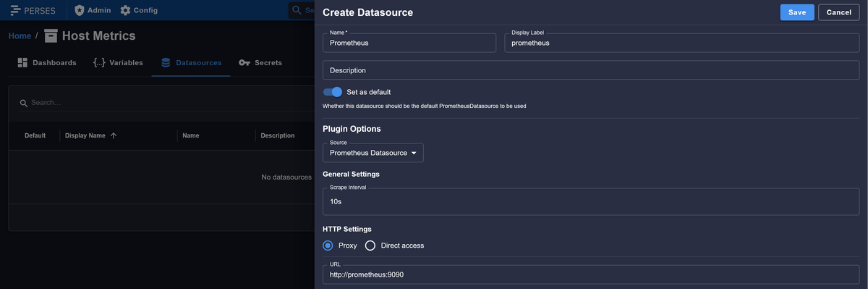Edit the URL field
868x289 pixels.
[591, 275]
